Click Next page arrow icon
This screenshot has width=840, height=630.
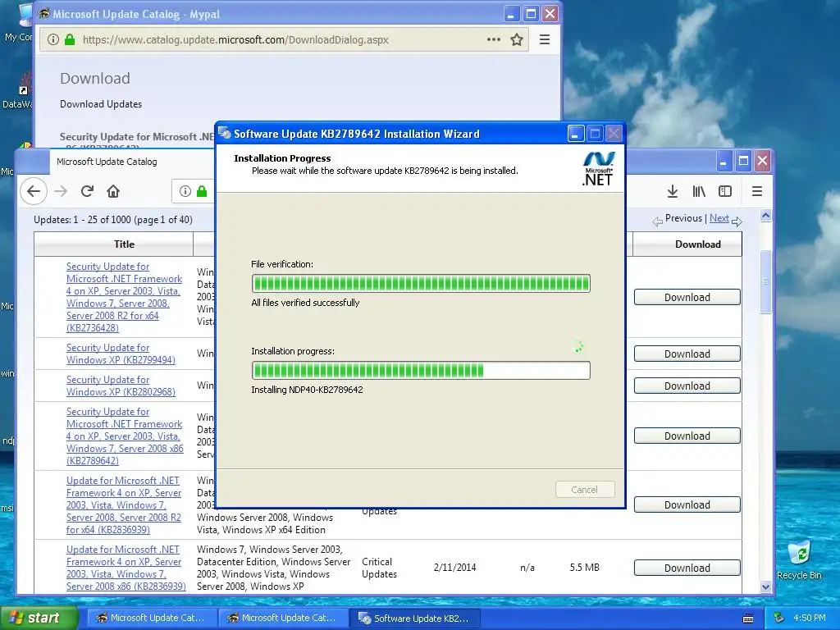(x=737, y=221)
